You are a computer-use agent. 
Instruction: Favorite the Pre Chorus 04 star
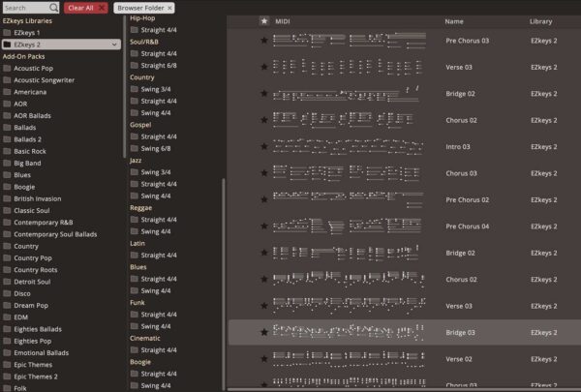click(263, 226)
